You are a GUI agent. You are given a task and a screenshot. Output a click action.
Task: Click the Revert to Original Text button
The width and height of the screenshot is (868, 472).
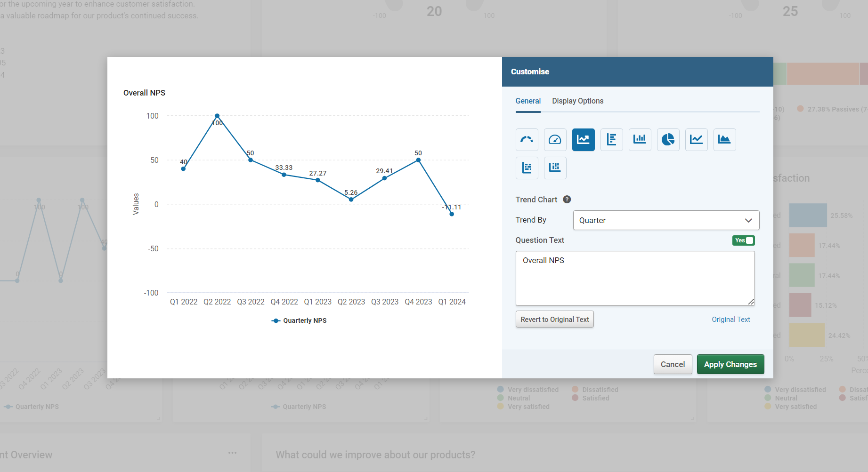coord(554,320)
